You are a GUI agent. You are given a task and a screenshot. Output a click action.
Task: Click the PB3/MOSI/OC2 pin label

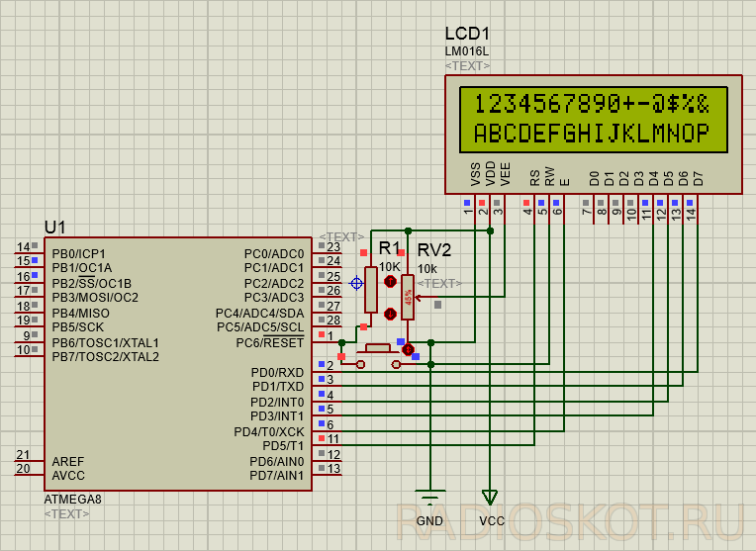coord(95,298)
